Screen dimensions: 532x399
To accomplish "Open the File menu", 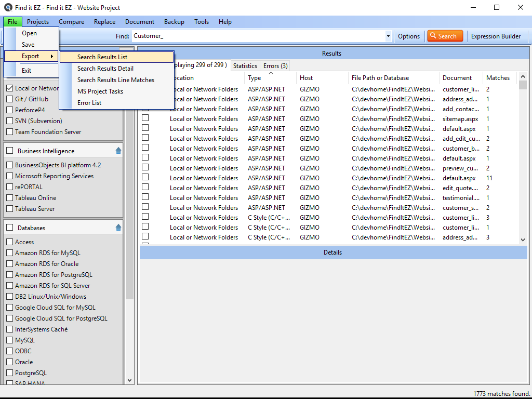I will tap(12, 22).
